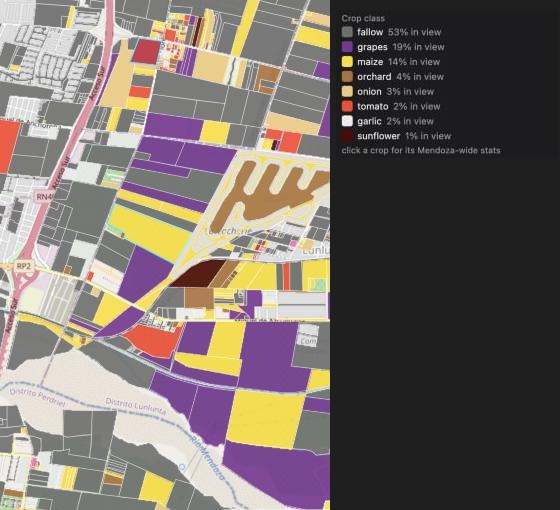This screenshot has height=510, width=560.
Task: Click the tomato crop legend entry
Action: [x=391, y=106]
